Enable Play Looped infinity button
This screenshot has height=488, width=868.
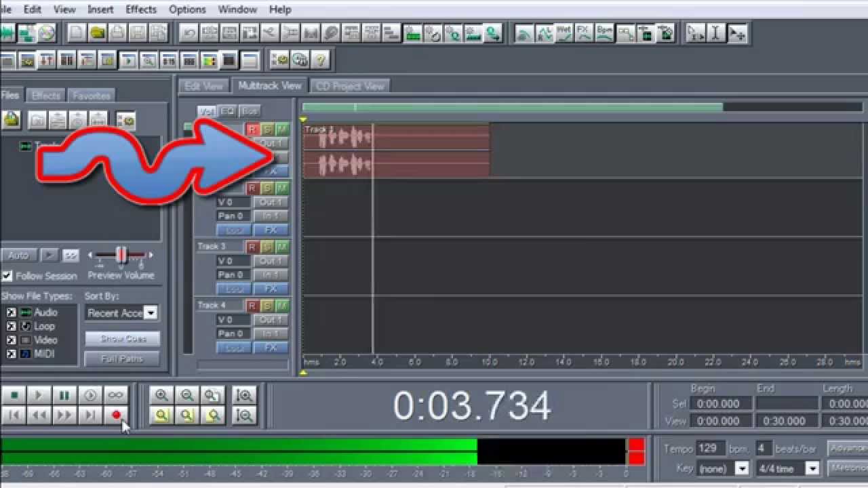116,395
